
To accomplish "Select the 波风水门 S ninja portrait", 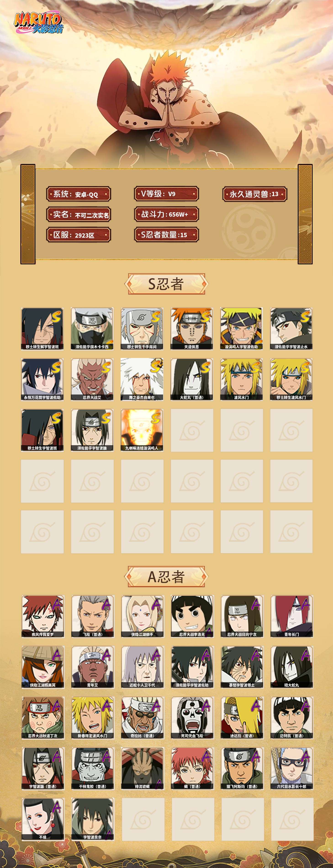I will click(x=242, y=379).
